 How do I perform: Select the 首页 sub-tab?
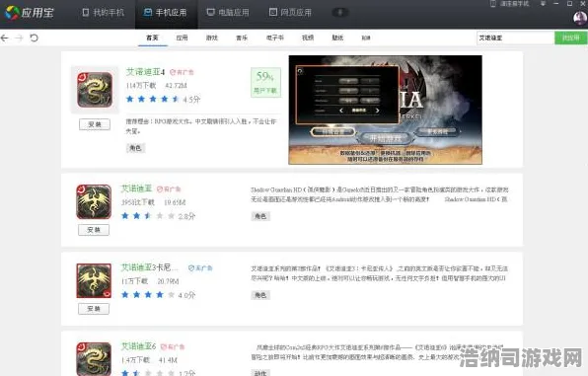[152, 38]
